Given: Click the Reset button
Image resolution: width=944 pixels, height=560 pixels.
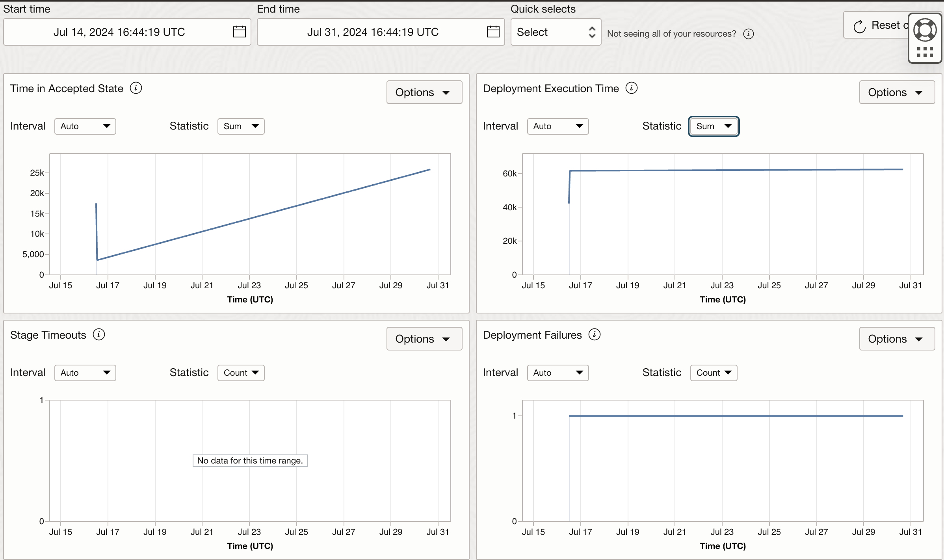Looking at the screenshot, I should pyautogui.click(x=886, y=25).
